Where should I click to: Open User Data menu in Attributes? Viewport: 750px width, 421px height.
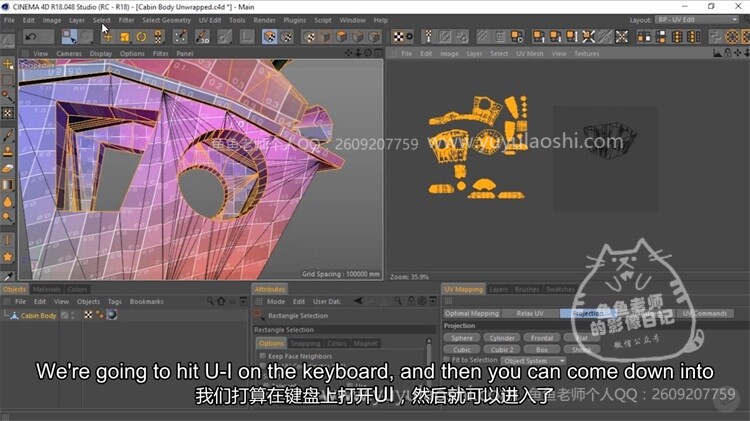click(327, 301)
